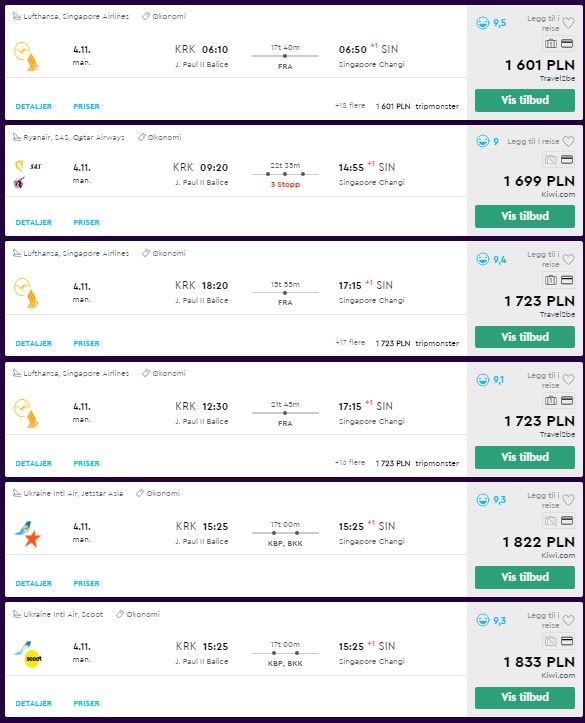Image resolution: width=585 pixels, height=723 pixels.
Task: Favorite the 1 833 PLN Scoot flight
Action: click(x=568, y=620)
